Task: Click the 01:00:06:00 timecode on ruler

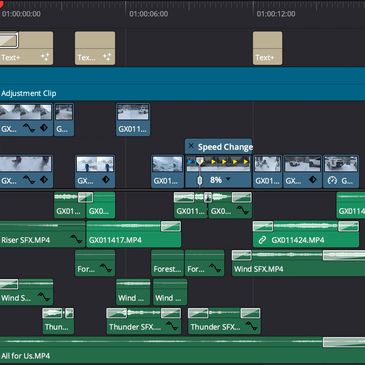Action: click(149, 14)
